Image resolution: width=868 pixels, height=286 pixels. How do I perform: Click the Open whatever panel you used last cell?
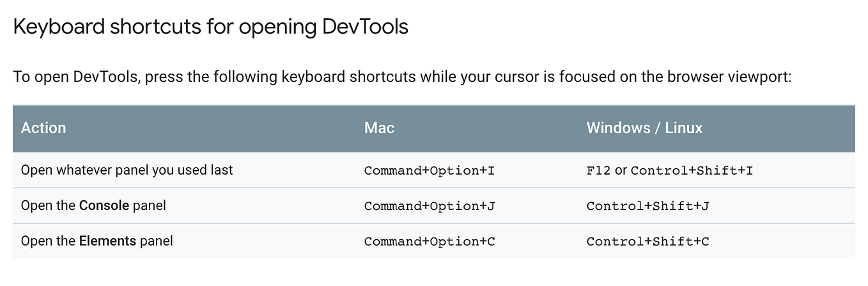[x=127, y=170]
